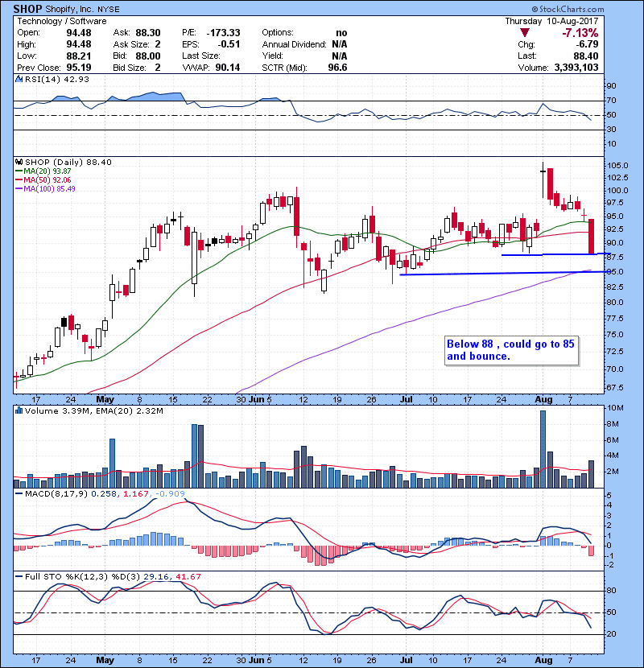Select the Last price 88.40 in header
Screen dimensions: 644x668
[585, 56]
